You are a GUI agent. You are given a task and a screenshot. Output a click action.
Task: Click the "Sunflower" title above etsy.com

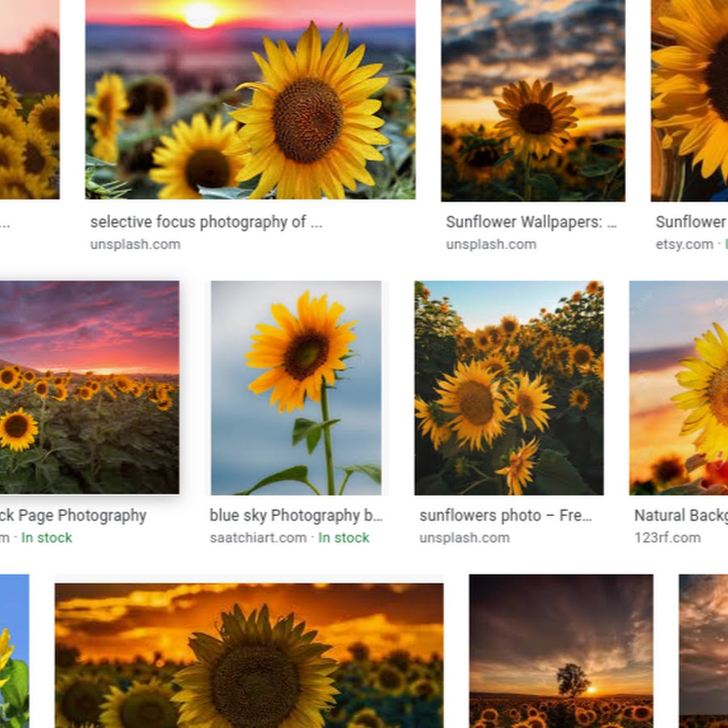[692, 222]
